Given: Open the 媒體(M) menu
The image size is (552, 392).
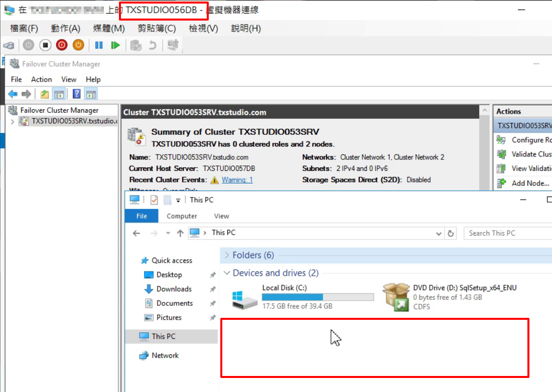Looking at the screenshot, I should click(109, 29).
